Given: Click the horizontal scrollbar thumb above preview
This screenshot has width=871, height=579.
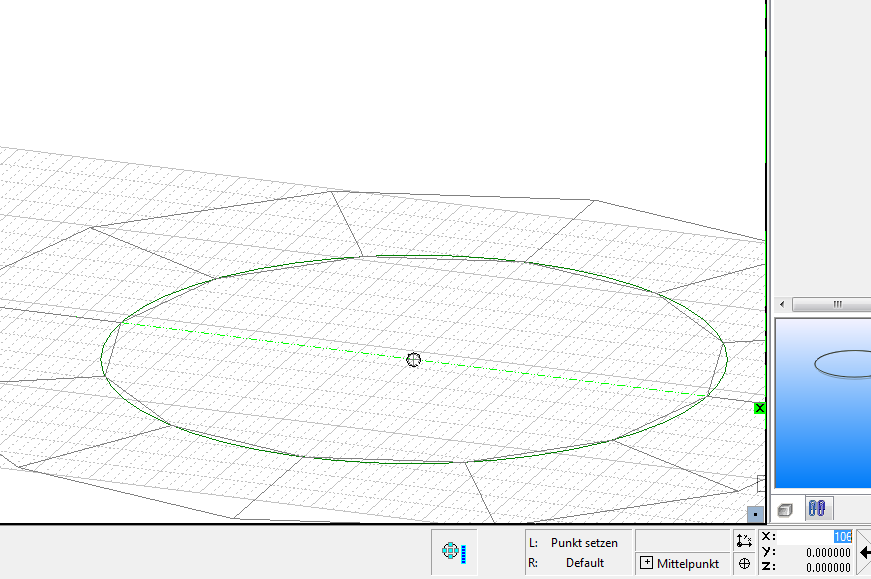Looking at the screenshot, I should click(x=832, y=304).
